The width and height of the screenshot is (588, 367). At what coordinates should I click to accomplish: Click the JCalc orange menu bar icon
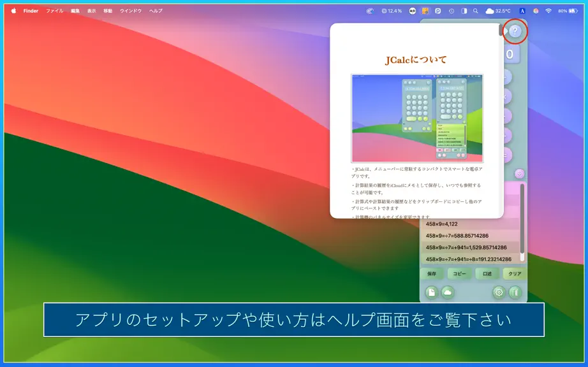(425, 11)
